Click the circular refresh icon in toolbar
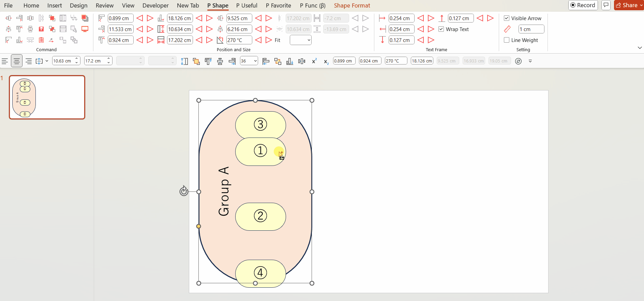This screenshot has height=301, width=644. point(518,61)
